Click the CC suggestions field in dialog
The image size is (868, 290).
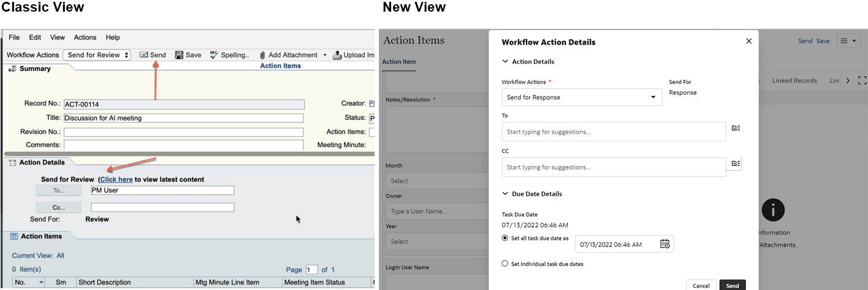tap(613, 167)
